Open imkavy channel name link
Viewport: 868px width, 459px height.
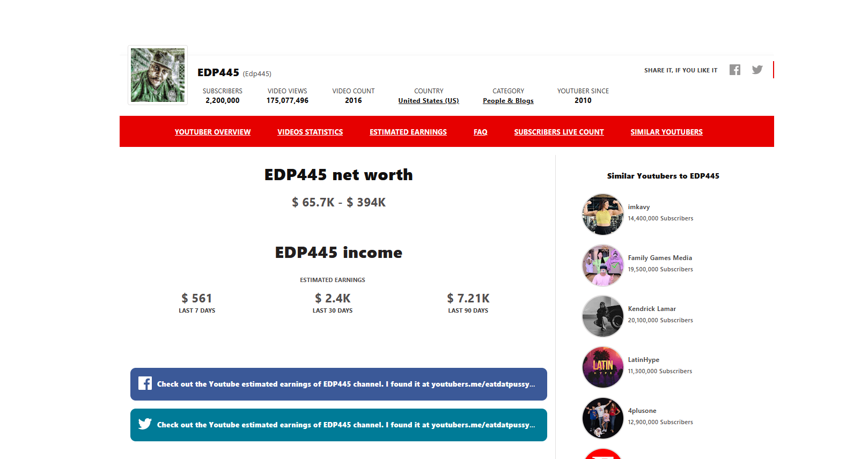point(638,207)
